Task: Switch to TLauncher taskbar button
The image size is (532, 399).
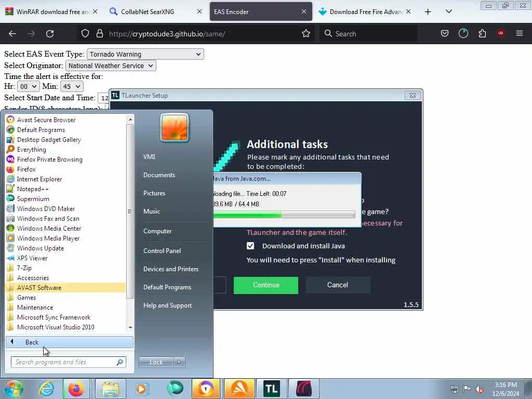Action: pyautogui.click(x=271, y=389)
